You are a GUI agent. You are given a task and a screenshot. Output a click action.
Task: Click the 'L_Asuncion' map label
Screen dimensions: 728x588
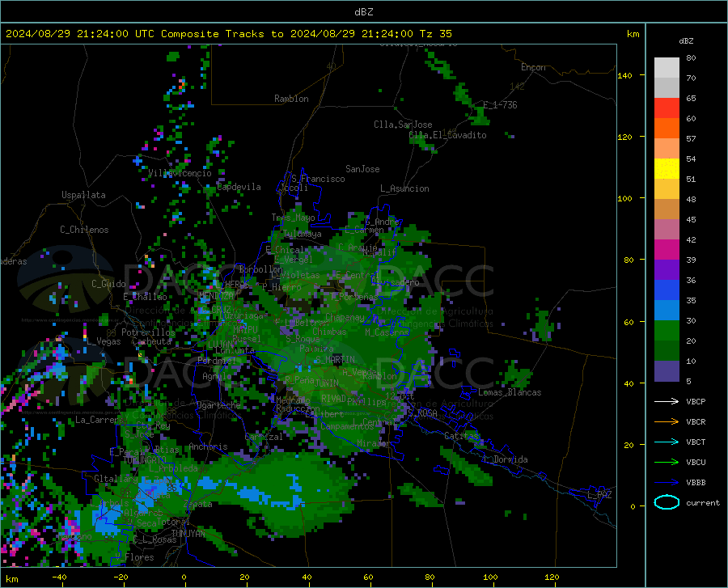coord(404,188)
